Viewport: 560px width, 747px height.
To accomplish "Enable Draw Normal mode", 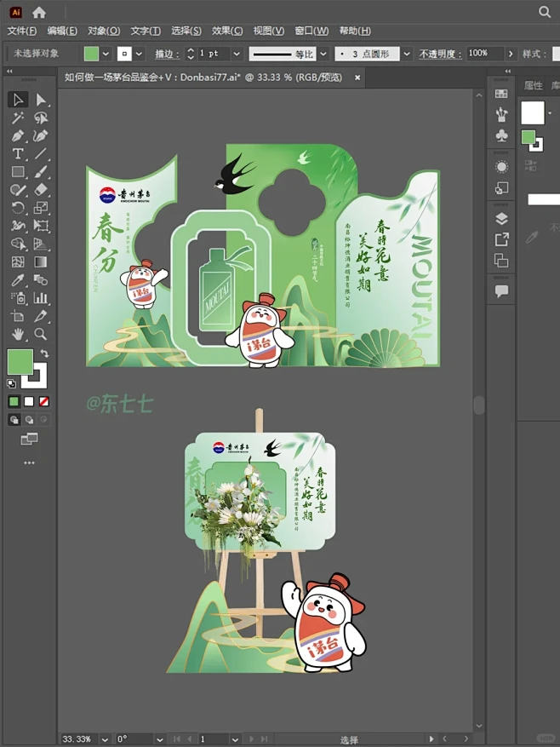I will click(x=14, y=420).
